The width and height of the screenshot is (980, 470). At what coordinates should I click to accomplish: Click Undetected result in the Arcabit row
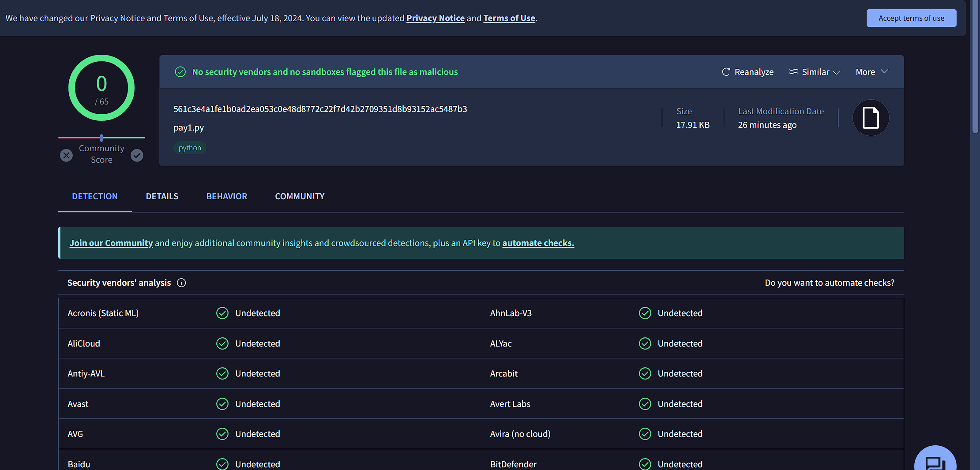(x=680, y=373)
